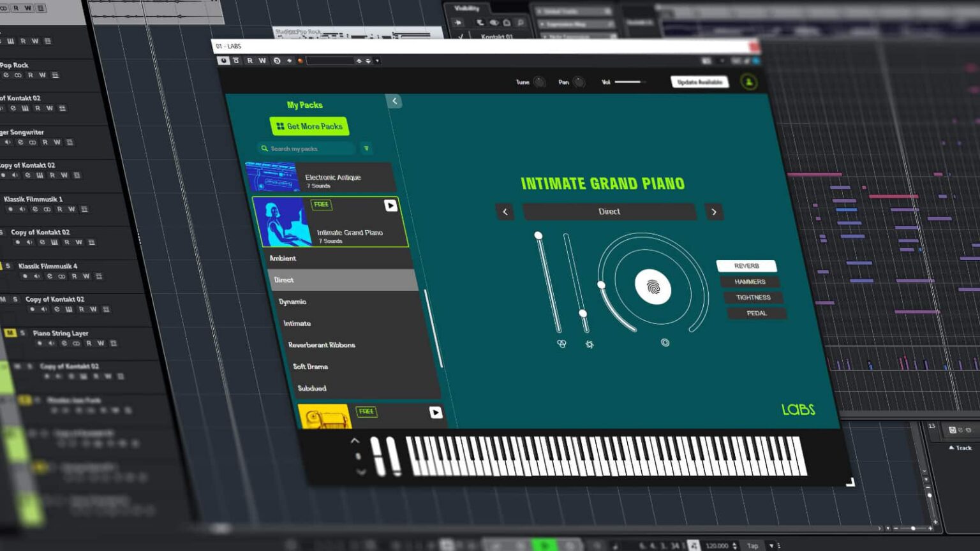Click the right arrow to load next preset
980x551 pixels.
714,211
